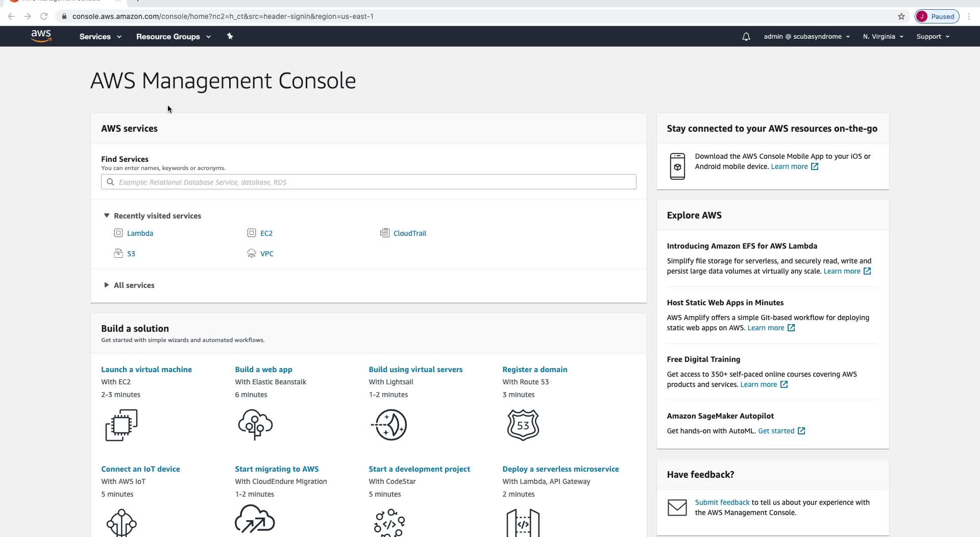Expand the All services section
The width and height of the screenshot is (980, 537).
tap(107, 285)
